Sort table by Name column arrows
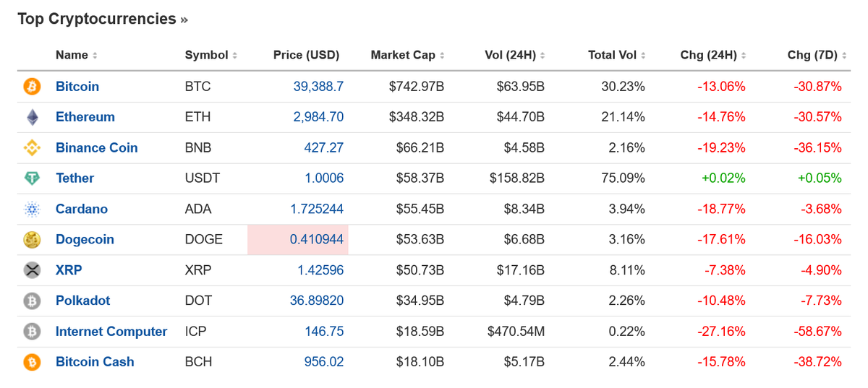Viewport: 868px width, 388px height. 95,56
